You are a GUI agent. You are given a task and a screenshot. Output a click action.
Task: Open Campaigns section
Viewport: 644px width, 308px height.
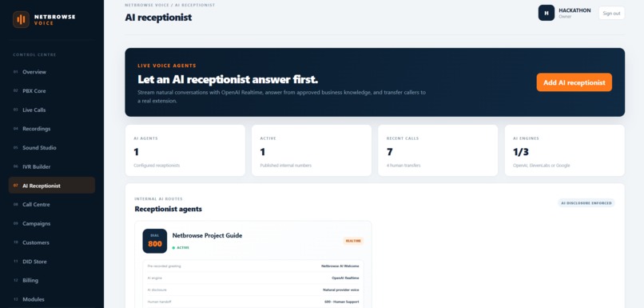(52, 223)
